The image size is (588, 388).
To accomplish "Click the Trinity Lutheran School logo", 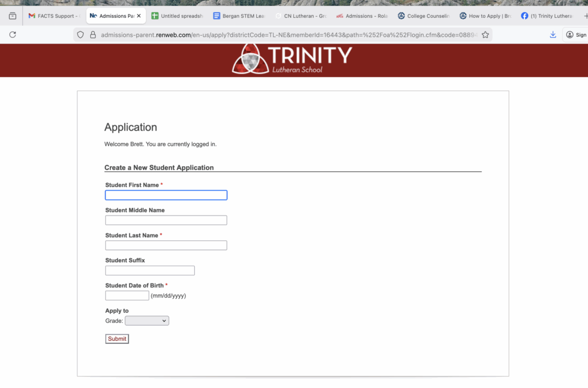I will (292, 59).
